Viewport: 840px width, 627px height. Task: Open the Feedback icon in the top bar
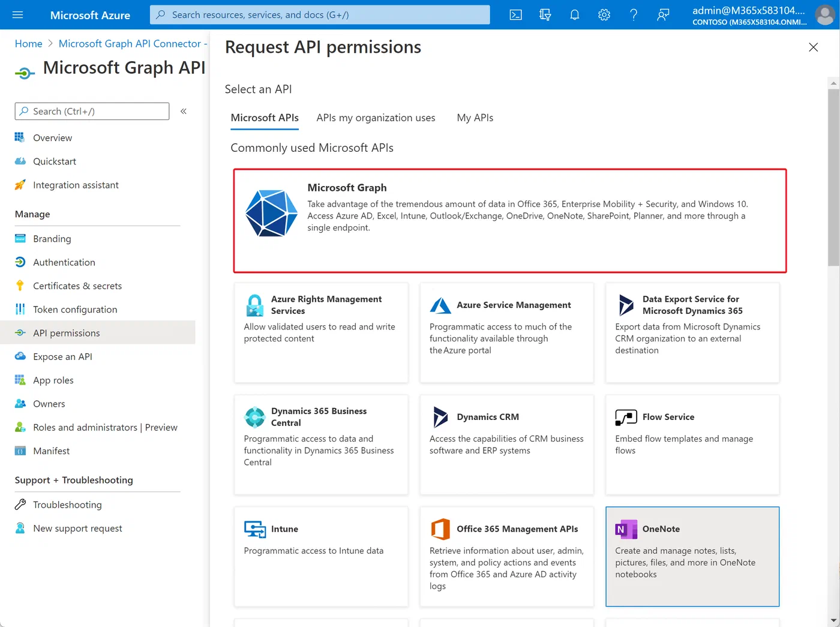click(663, 15)
